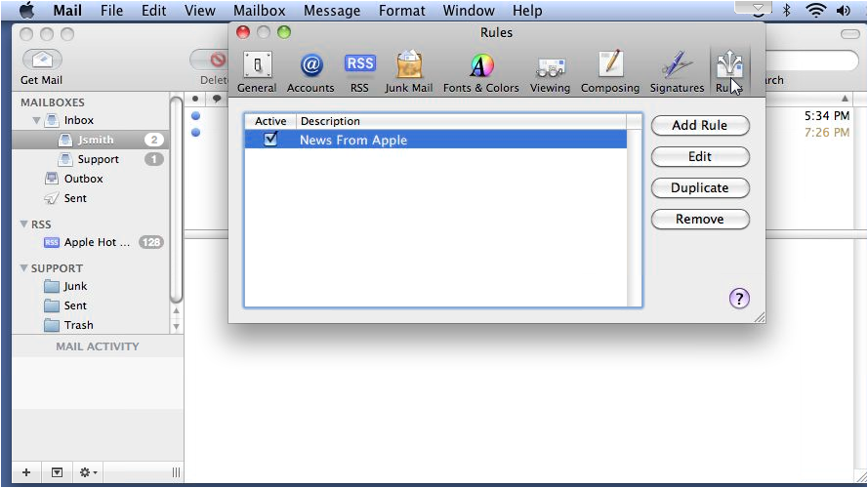Click the toolbar toggle pill in Mail window
The width and height of the screenshot is (868, 488).
pos(849,34)
